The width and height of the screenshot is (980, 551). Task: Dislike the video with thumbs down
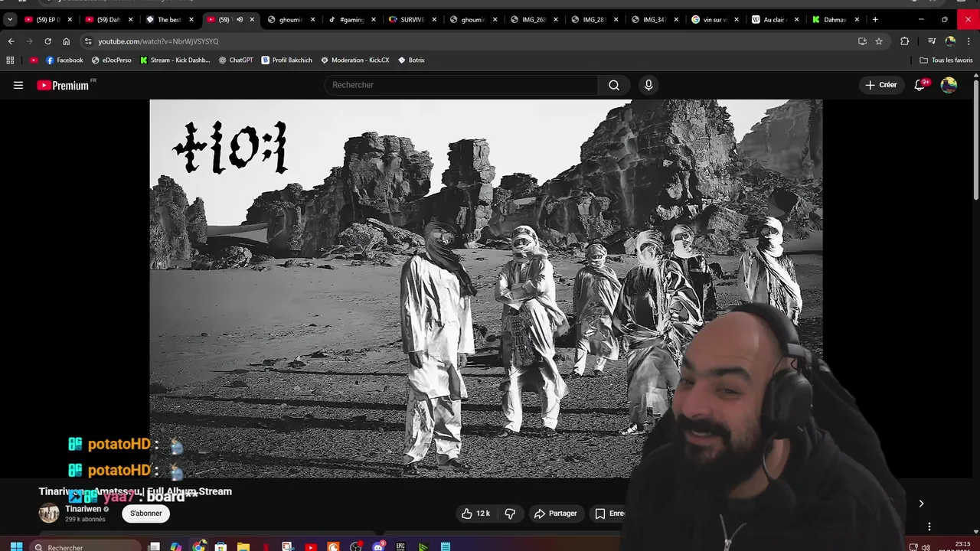click(x=510, y=514)
